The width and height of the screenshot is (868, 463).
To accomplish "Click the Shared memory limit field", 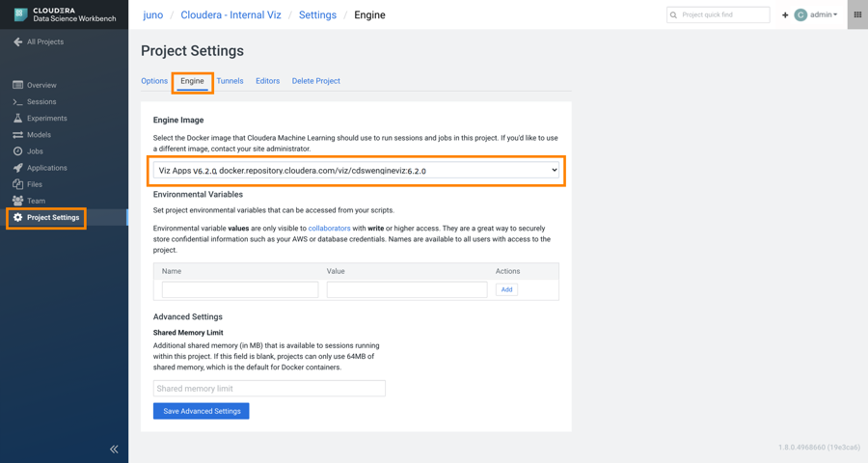I will [269, 389].
